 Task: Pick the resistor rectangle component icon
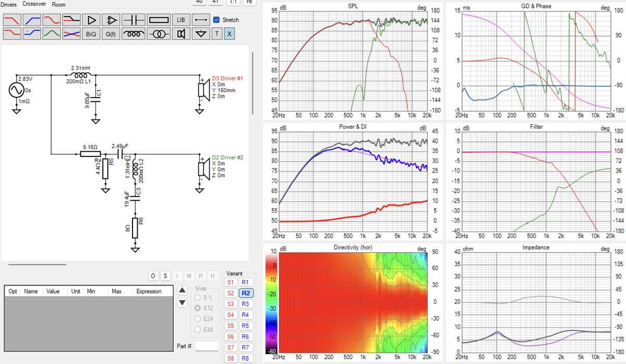click(159, 20)
